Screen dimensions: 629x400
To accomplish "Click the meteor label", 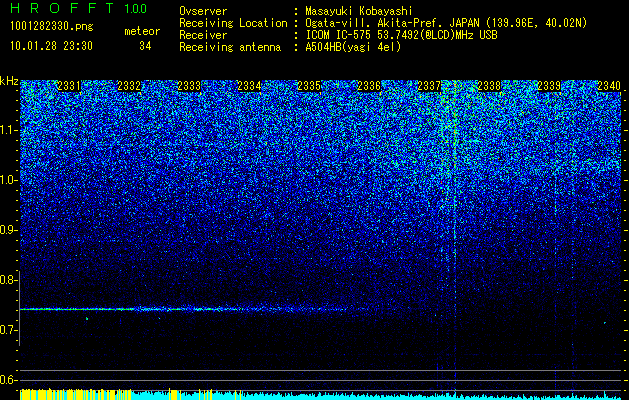I will click(x=142, y=31).
